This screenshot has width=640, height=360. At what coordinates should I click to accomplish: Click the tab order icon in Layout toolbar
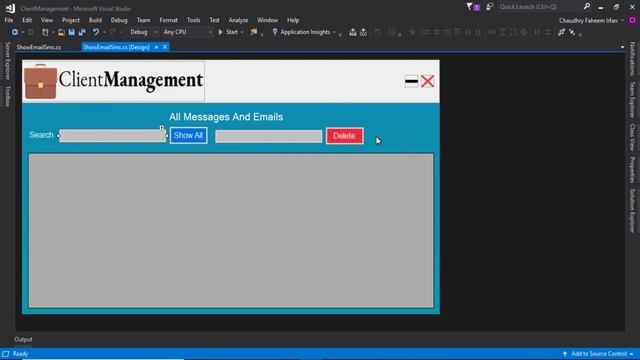coord(562,32)
